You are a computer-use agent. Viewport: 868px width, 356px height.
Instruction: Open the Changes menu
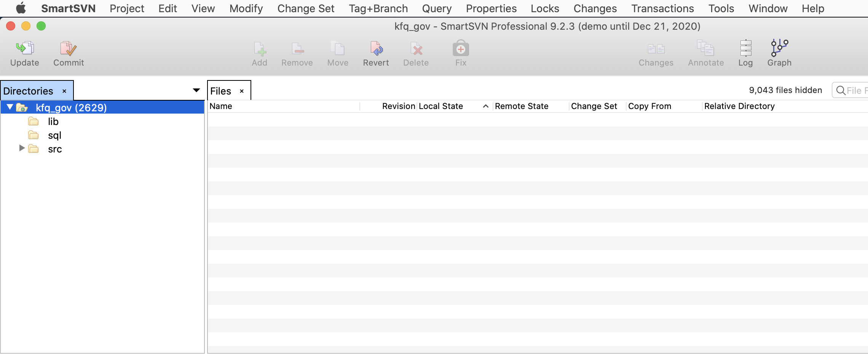(x=595, y=8)
